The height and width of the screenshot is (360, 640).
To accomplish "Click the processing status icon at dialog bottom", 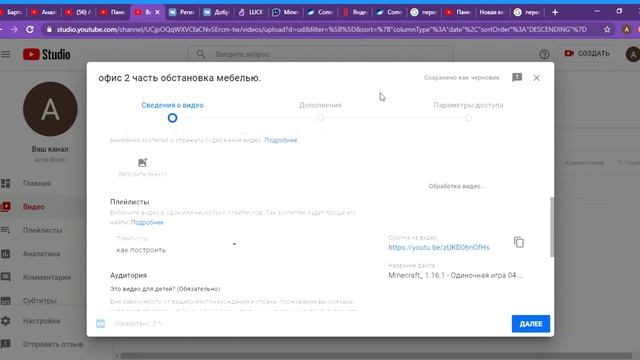I will tap(100, 324).
